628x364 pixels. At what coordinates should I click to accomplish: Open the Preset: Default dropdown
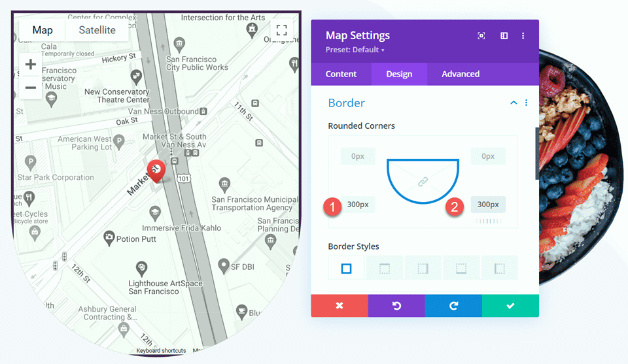pyautogui.click(x=355, y=50)
